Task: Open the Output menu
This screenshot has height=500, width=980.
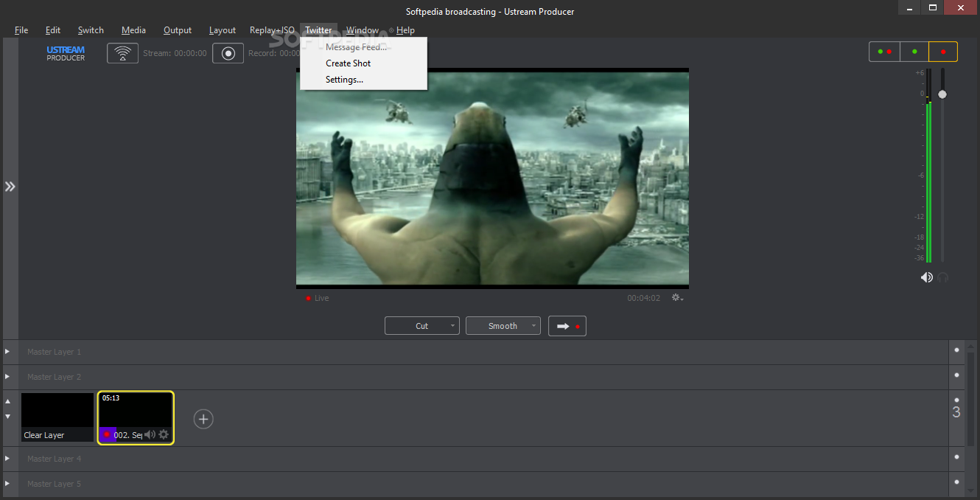Action: [x=178, y=30]
